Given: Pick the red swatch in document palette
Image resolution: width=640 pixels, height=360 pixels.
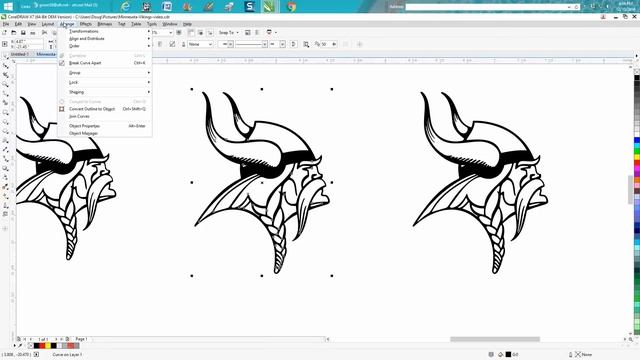Looking at the screenshot, I should pos(42,346).
